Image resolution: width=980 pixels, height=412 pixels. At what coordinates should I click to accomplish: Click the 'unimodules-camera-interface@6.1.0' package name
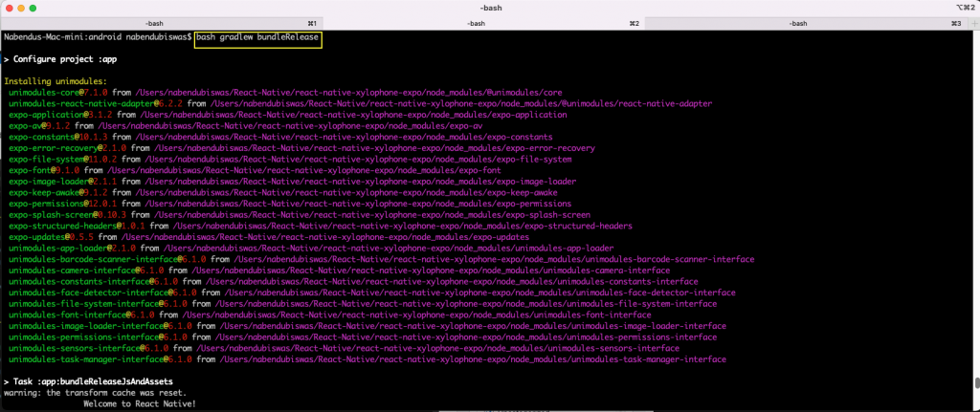86,271
